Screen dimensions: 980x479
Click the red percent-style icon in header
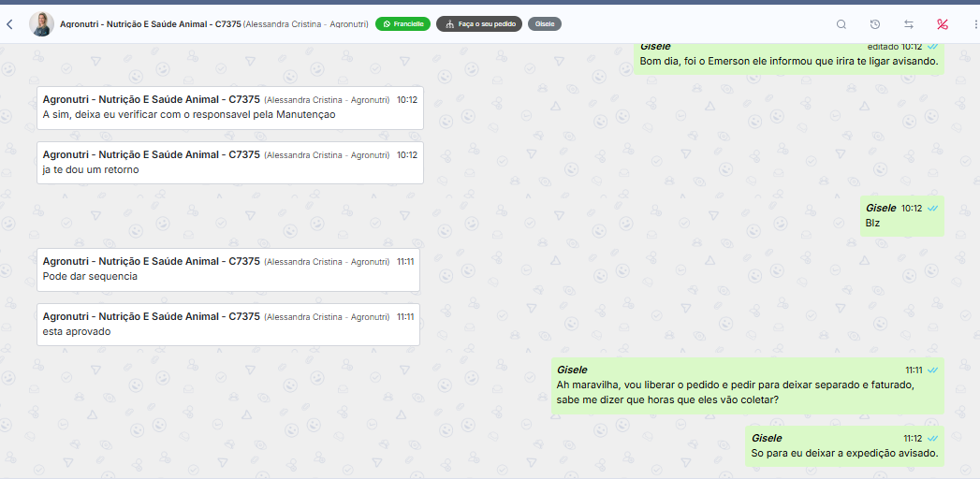tap(943, 24)
